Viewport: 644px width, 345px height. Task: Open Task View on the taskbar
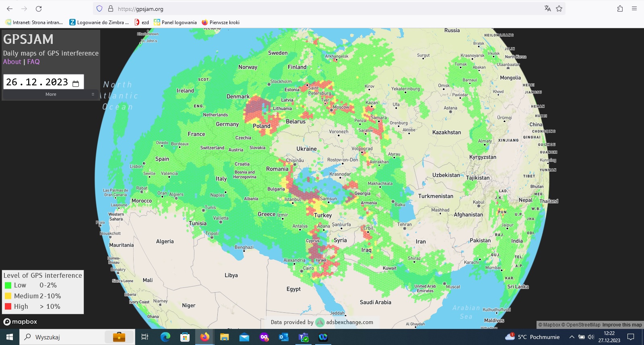tap(145, 337)
